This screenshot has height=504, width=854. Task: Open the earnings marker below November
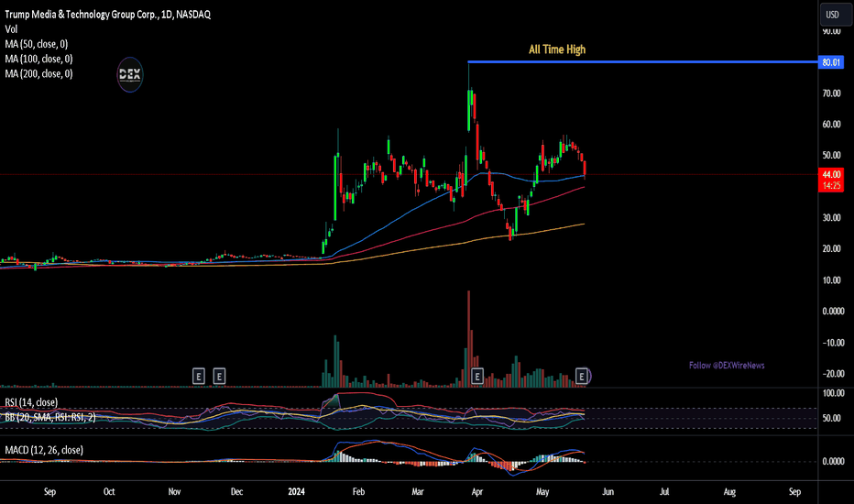(198, 376)
